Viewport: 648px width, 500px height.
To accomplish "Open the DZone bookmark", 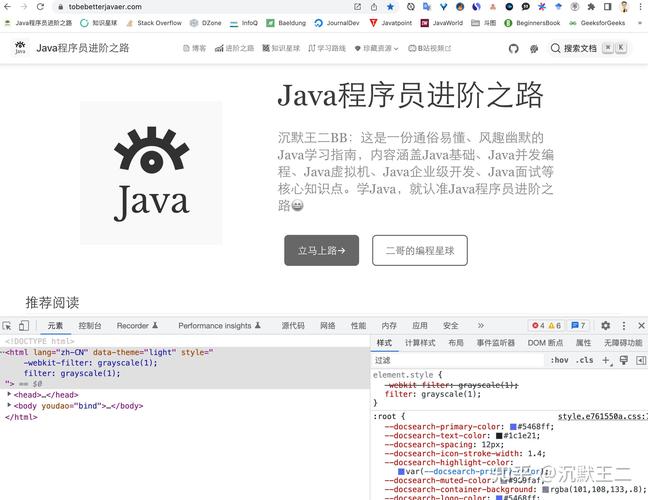I will (205, 23).
